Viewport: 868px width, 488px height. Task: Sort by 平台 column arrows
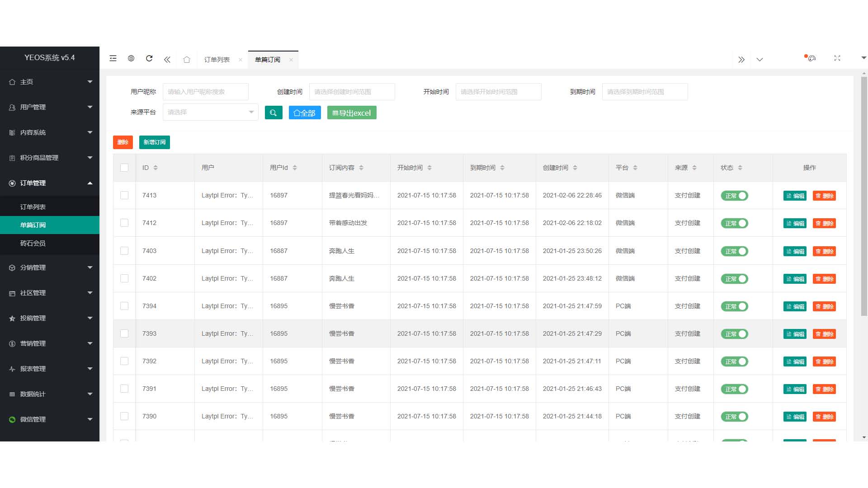(635, 168)
